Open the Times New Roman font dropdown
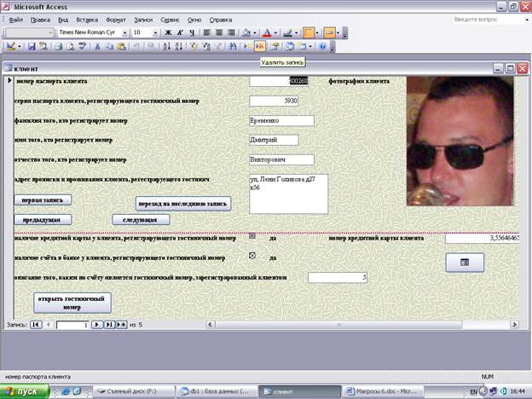 pos(124,33)
